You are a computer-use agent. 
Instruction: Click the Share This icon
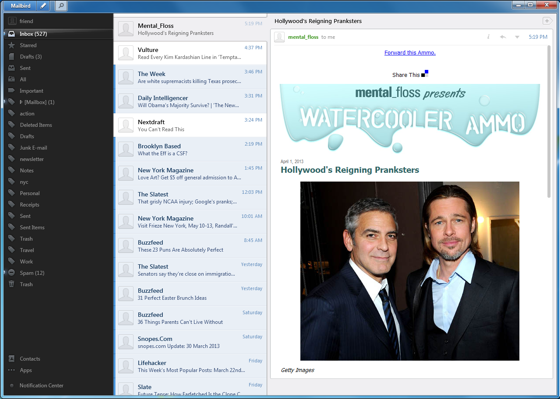[425, 74]
